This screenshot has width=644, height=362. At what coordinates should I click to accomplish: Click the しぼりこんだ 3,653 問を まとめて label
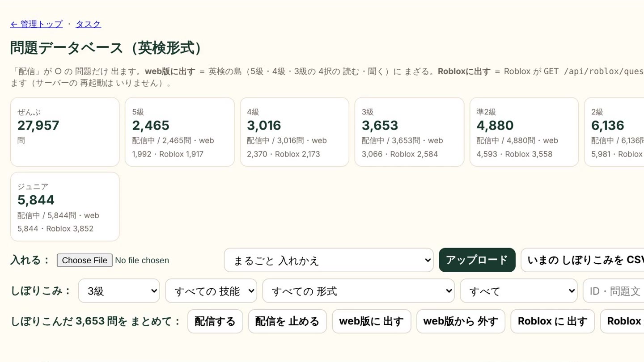pyautogui.click(x=96, y=321)
